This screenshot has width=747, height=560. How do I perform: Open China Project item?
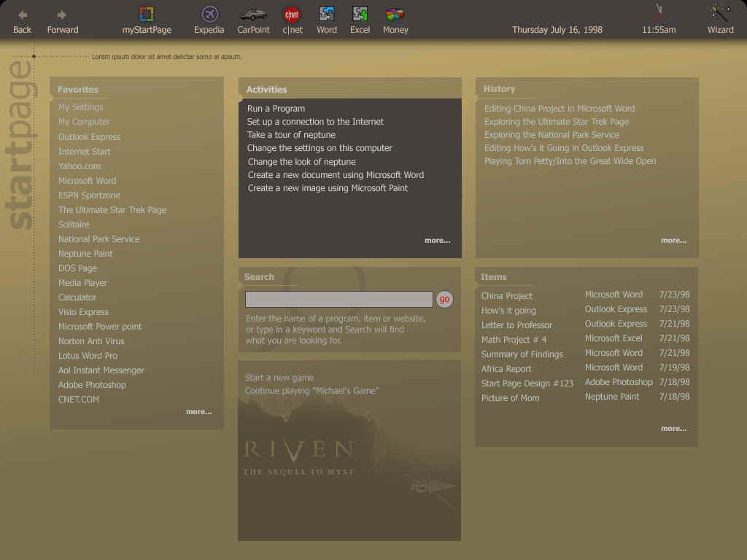coord(506,296)
